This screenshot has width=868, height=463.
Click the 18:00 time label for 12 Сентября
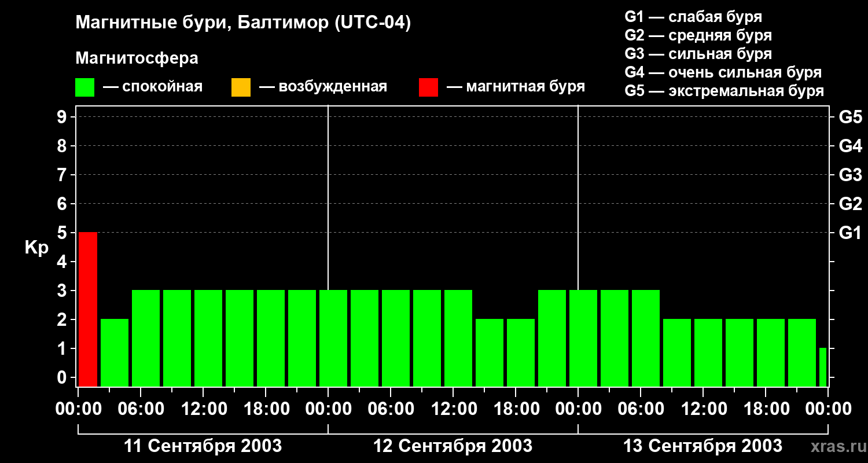tap(516, 409)
